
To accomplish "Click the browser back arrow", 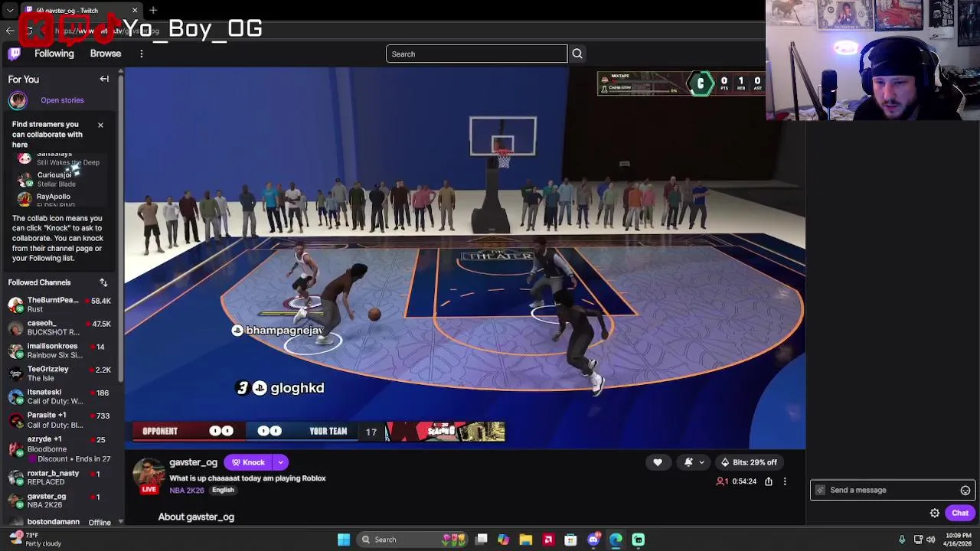I will tap(10, 31).
